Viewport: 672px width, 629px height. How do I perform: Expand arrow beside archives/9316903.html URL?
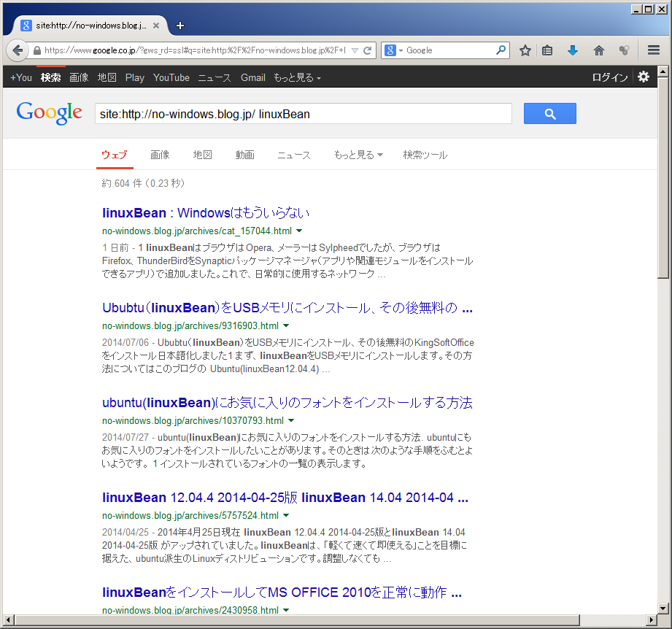coord(286,326)
